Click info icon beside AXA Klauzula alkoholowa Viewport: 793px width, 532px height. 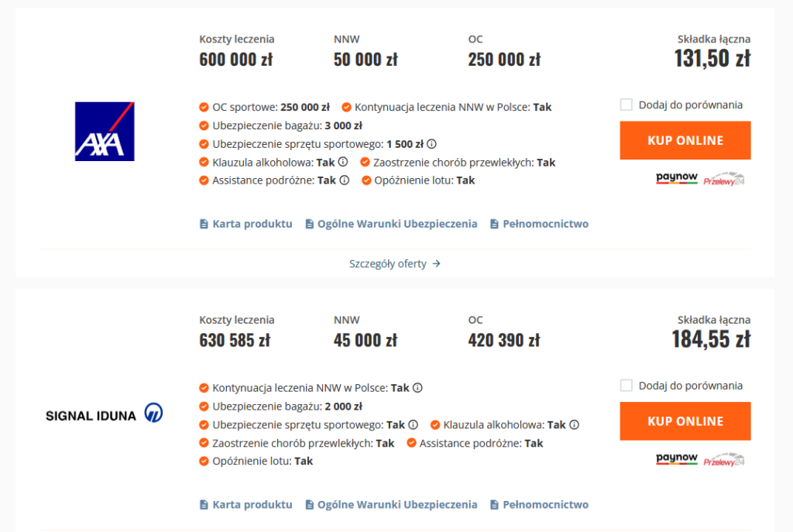343,162
